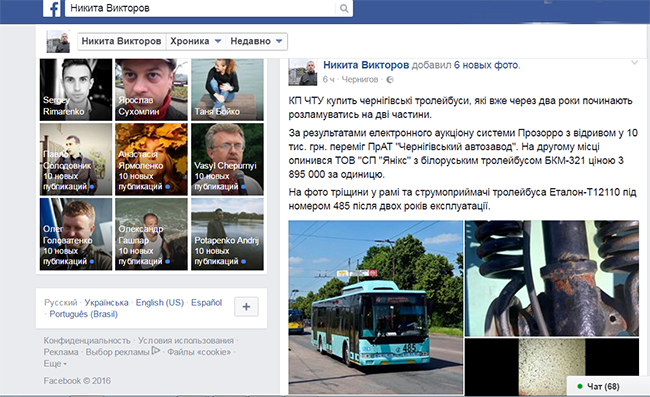Click the plus button for more languages
This screenshot has width=650, height=397.
(x=246, y=307)
